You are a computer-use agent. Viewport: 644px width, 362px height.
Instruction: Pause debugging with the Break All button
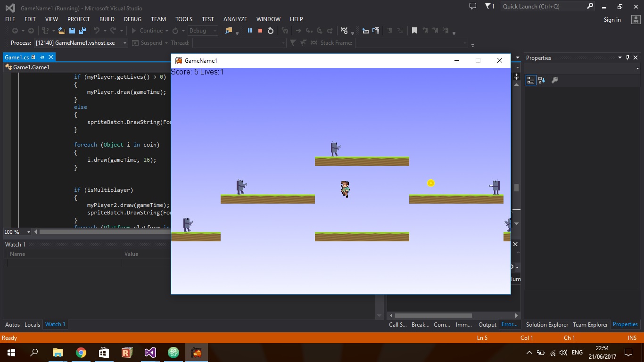pyautogui.click(x=250, y=31)
